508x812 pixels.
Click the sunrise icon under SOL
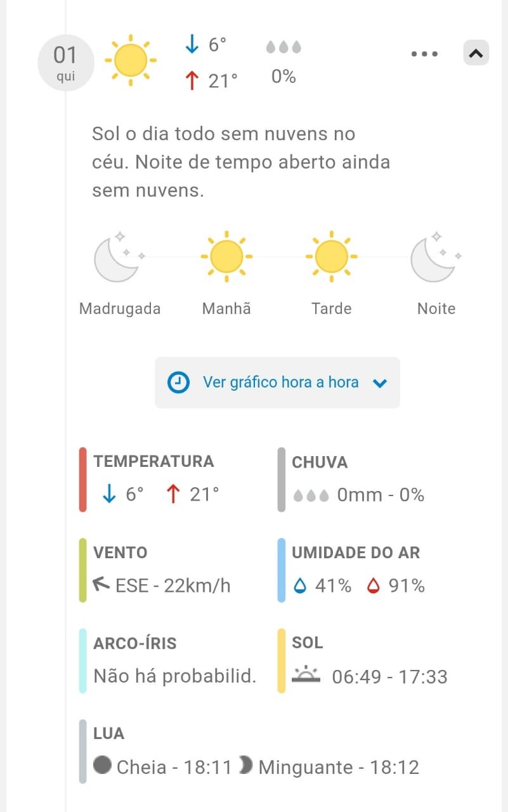pos(306,675)
